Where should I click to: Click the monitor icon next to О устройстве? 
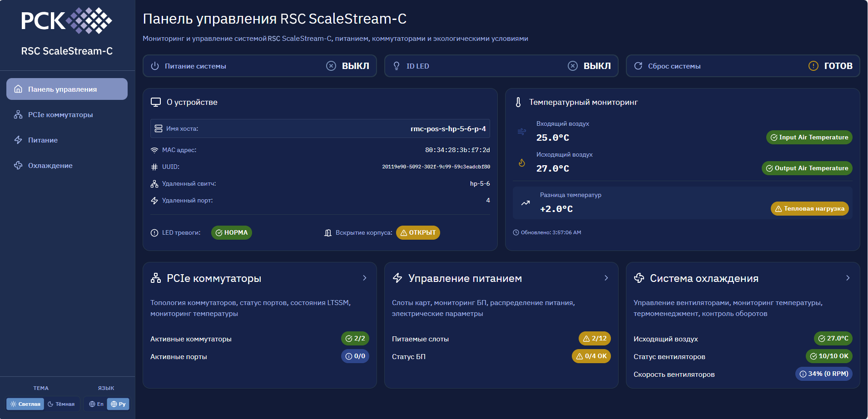tap(156, 102)
